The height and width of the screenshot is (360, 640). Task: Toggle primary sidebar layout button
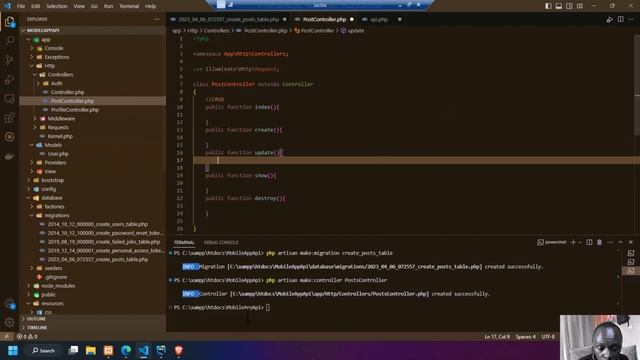(x=548, y=6)
